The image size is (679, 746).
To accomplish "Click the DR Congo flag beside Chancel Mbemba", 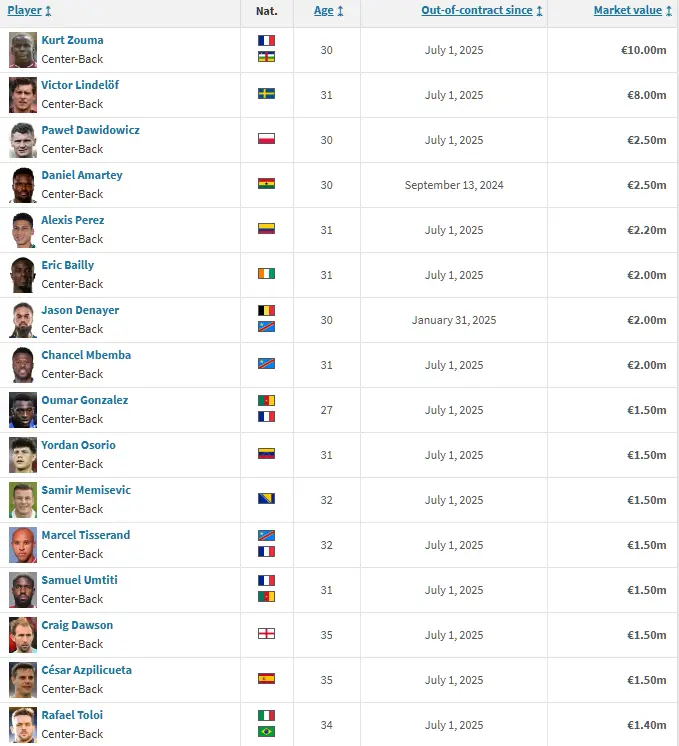I will click(266, 364).
